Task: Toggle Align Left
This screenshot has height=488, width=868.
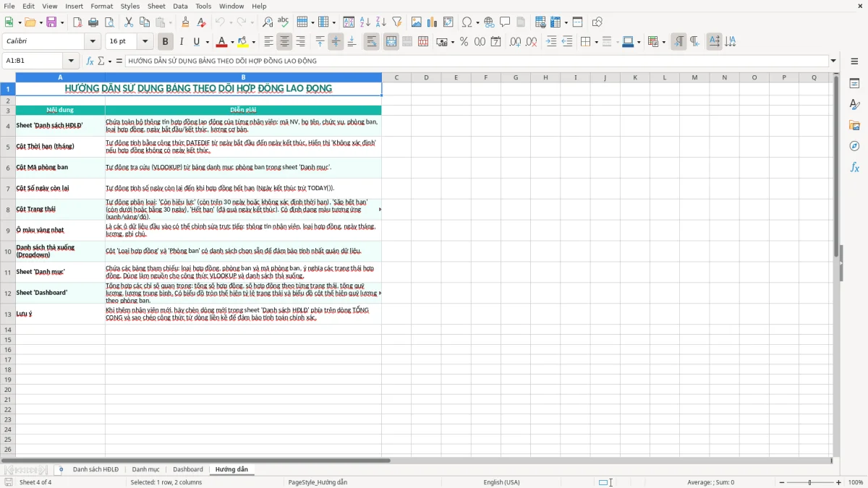Action: point(268,42)
